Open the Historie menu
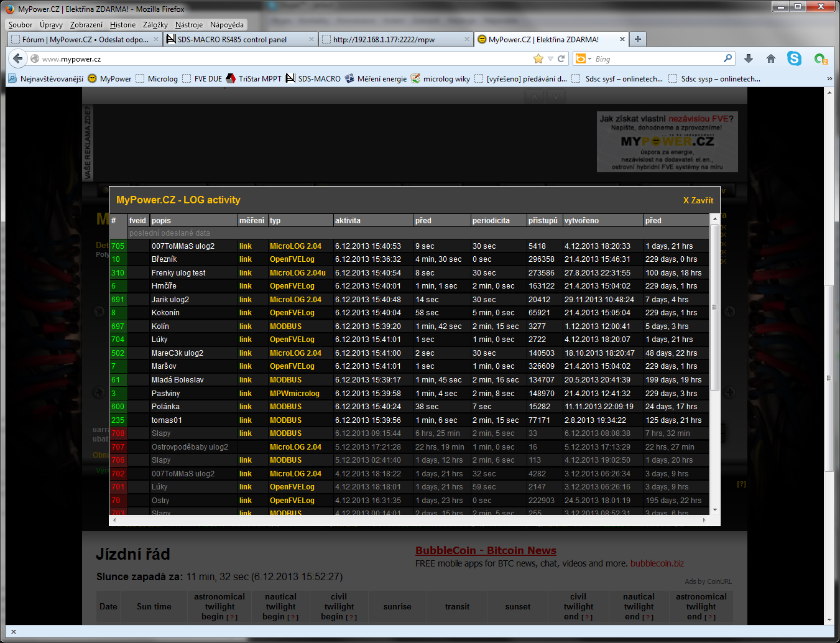This screenshot has width=840, height=643. (x=122, y=25)
